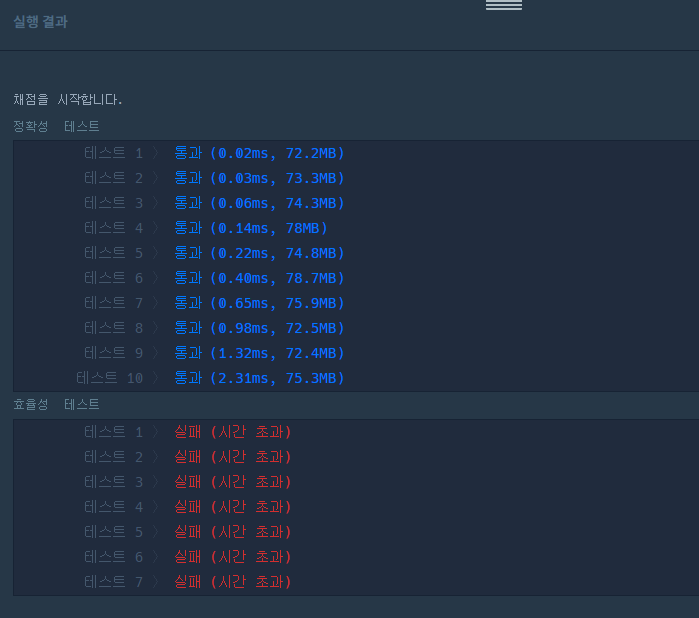Select efficiency test 1 실패 (시간 초과)

[232, 432]
